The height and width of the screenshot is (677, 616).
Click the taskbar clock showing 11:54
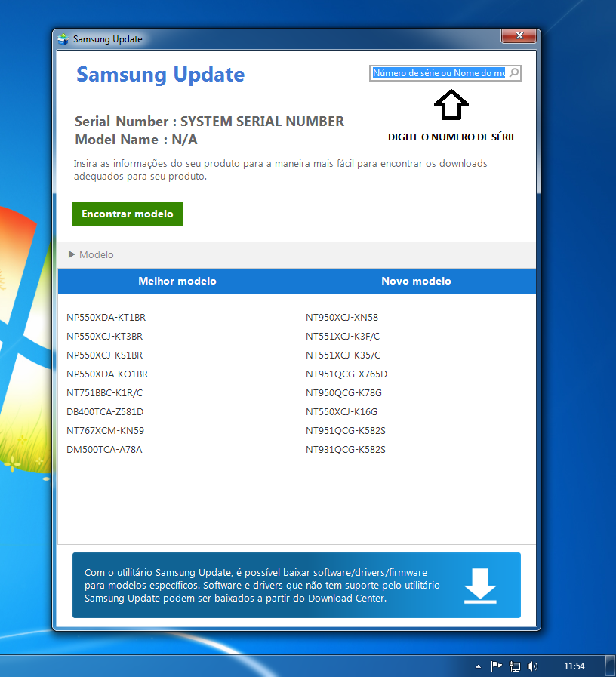(574, 666)
